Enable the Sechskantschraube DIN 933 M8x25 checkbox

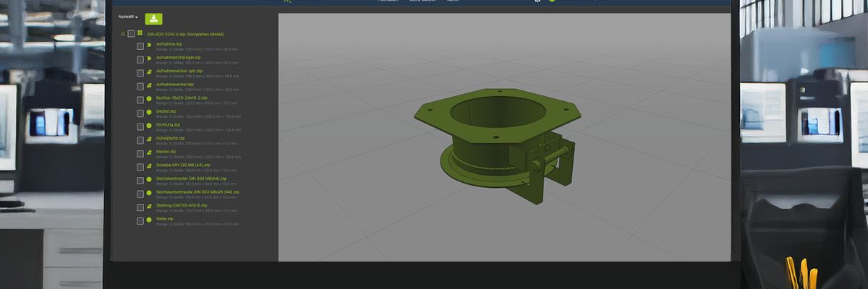tap(140, 194)
